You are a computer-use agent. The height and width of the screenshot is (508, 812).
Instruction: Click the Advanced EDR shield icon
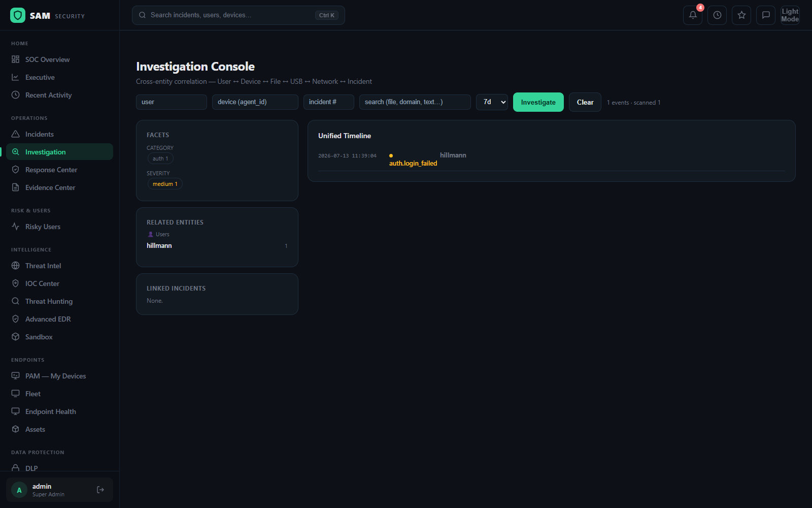click(16, 319)
